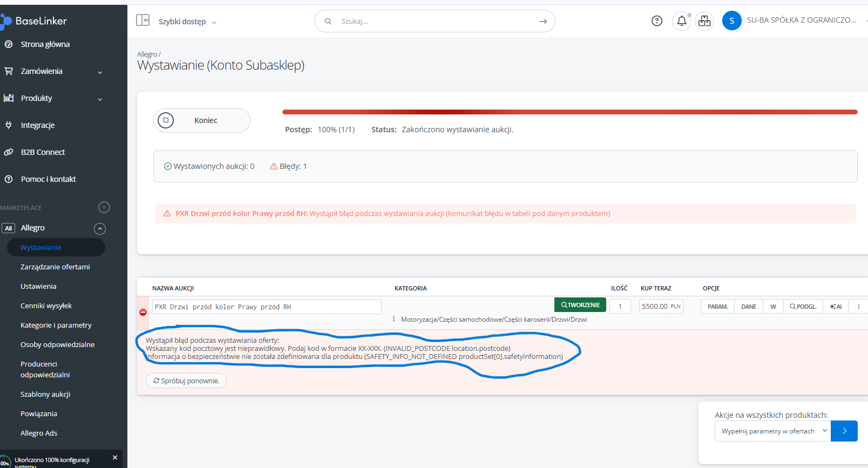Open Zarządzanie ofertami

[55, 267]
